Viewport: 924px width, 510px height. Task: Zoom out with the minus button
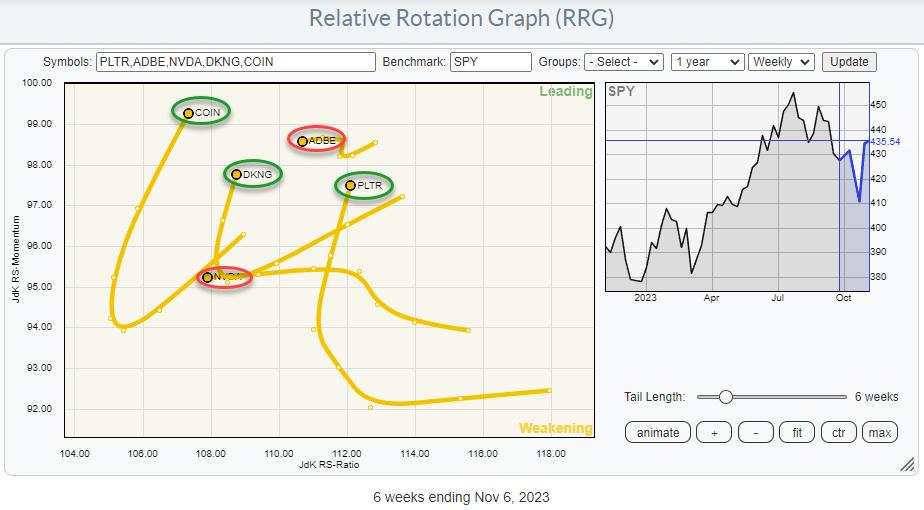[x=755, y=432]
